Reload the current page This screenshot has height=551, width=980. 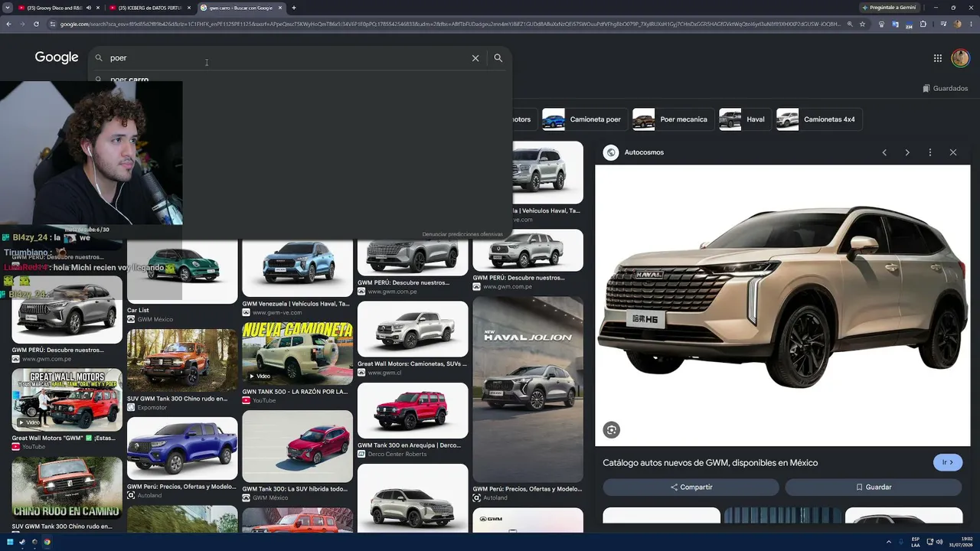click(36, 24)
